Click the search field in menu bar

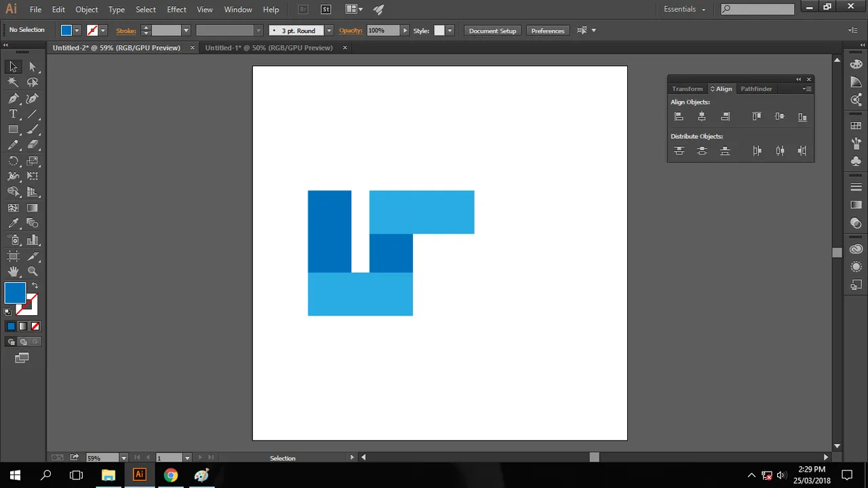757,9
